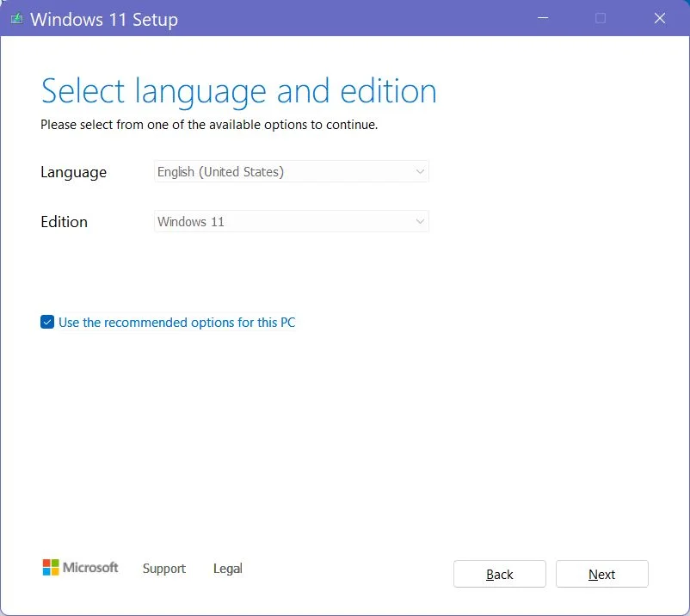This screenshot has height=616, width=690.
Task: Go to the next setup step
Action: pos(601,574)
